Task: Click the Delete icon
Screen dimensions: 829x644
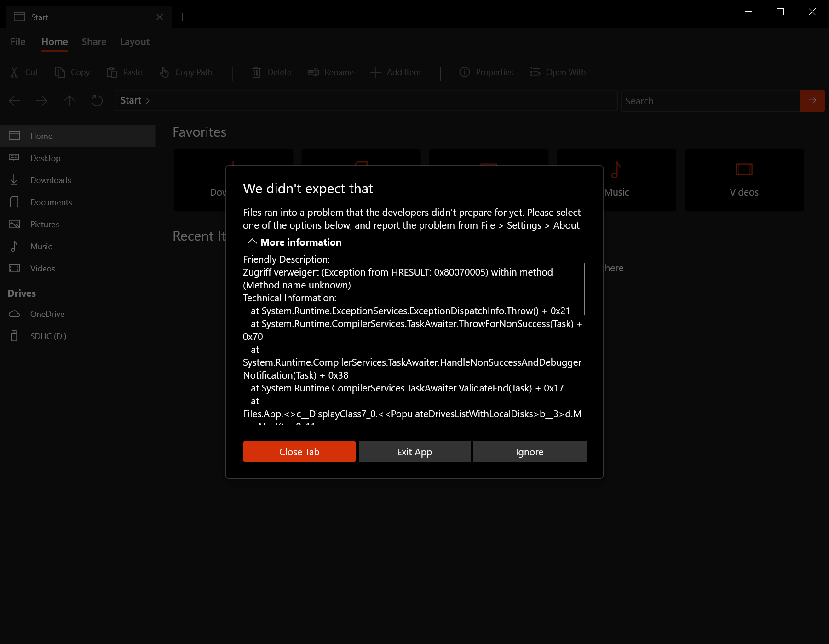Action: pos(257,72)
